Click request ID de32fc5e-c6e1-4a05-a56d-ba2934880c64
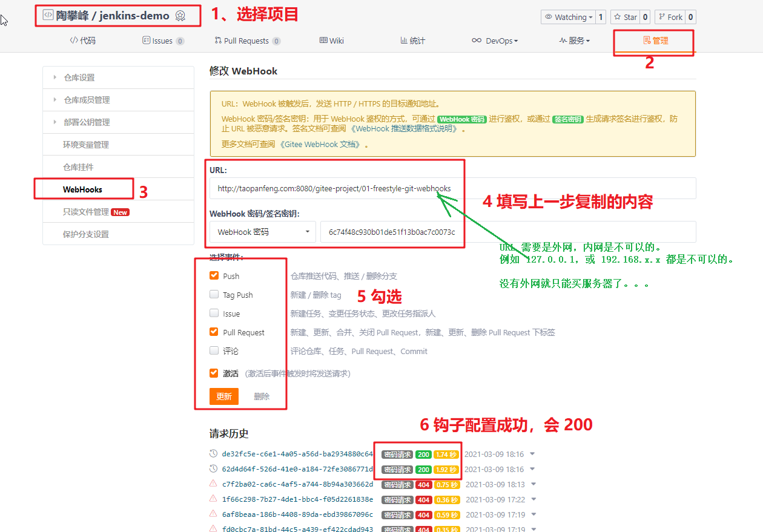Image resolution: width=763 pixels, height=532 pixels. [297, 454]
